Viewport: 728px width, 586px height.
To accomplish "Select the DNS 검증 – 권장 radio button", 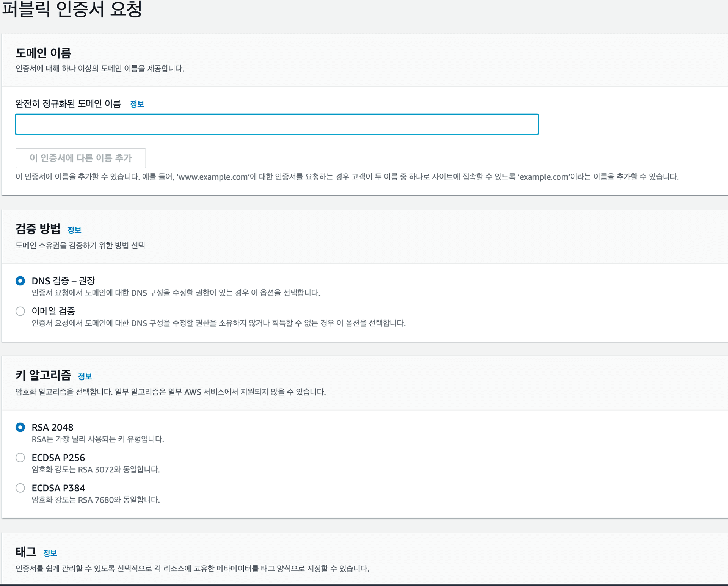I will pyautogui.click(x=20, y=281).
